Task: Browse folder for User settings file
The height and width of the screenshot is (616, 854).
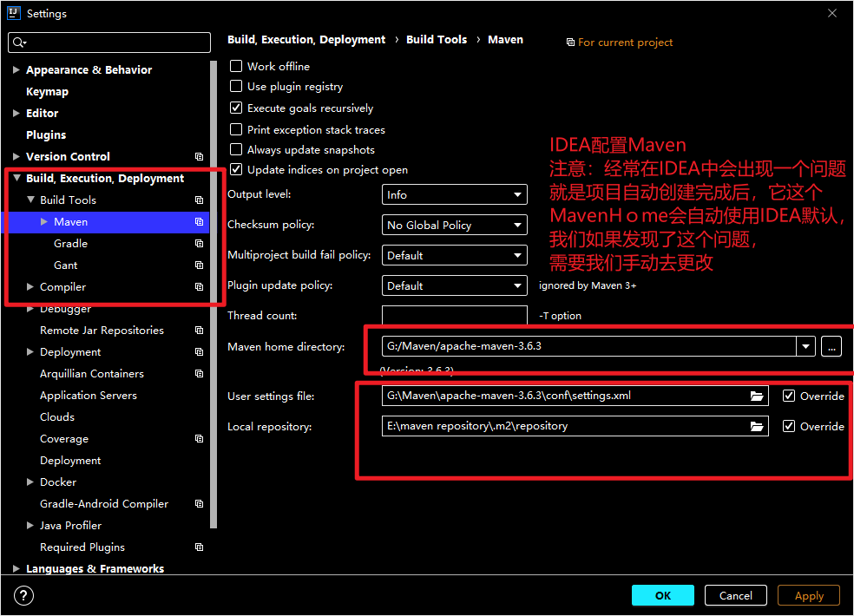Action: 757,396
